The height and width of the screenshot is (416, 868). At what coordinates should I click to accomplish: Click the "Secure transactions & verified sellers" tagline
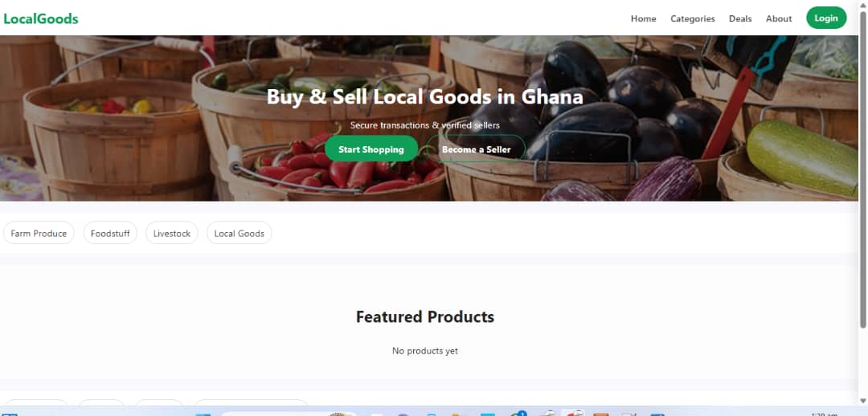click(x=424, y=125)
